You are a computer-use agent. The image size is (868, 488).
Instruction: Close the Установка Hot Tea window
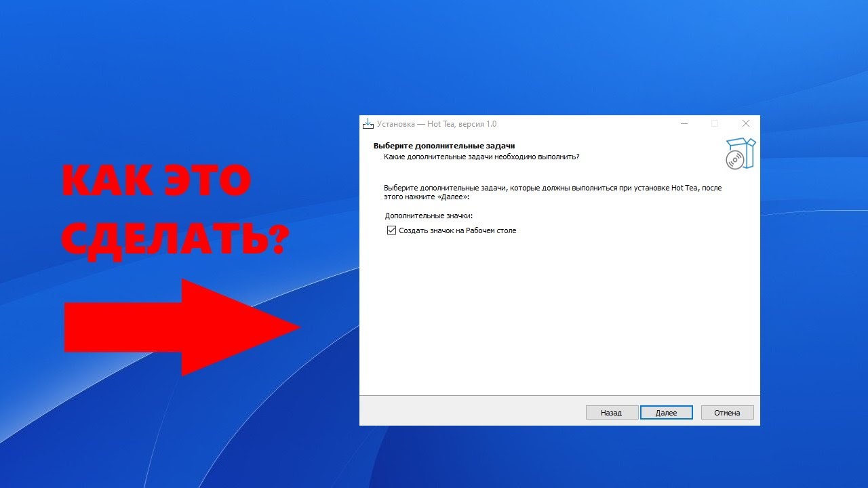click(746, 124)
